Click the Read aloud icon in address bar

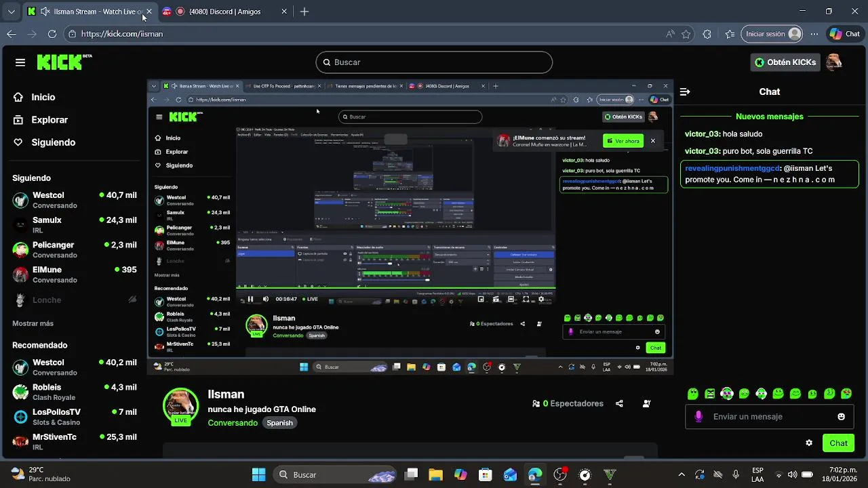click(x=670, y=34)
